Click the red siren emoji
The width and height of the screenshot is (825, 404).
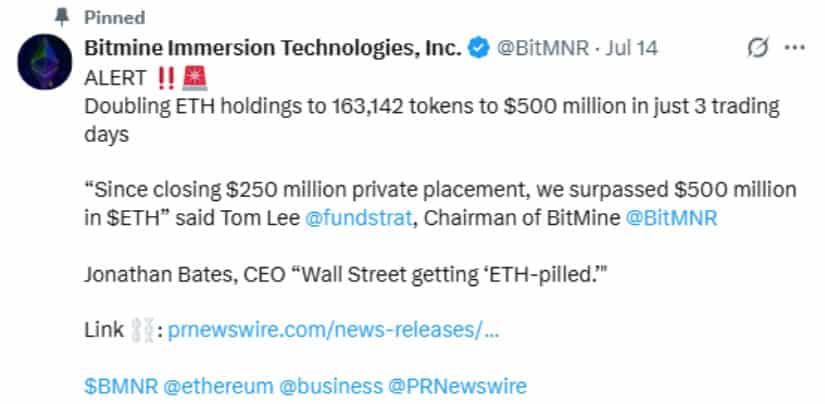coord(195,78)
